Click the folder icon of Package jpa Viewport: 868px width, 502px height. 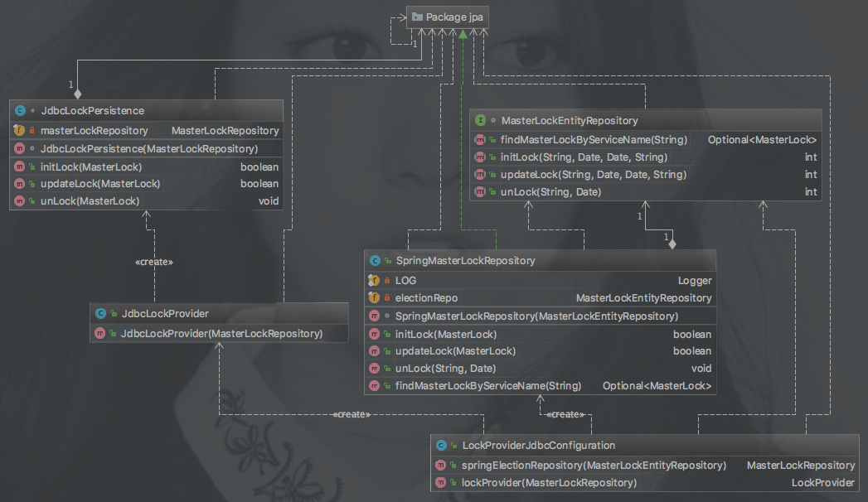tap(417, 17)
